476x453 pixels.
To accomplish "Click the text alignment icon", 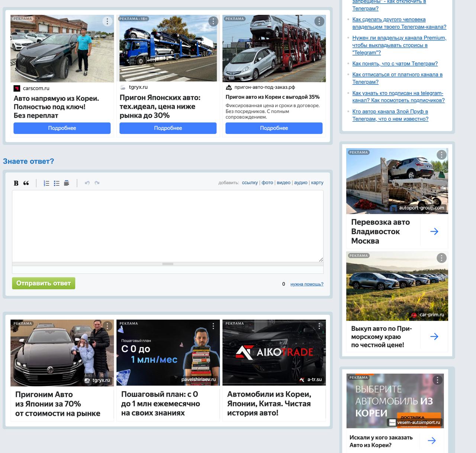I will (67, 183).
